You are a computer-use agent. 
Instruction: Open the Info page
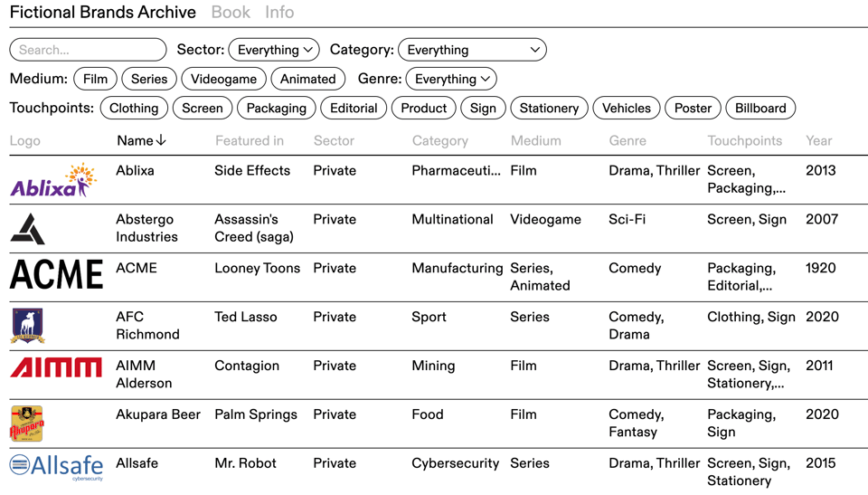pos(279,13)
